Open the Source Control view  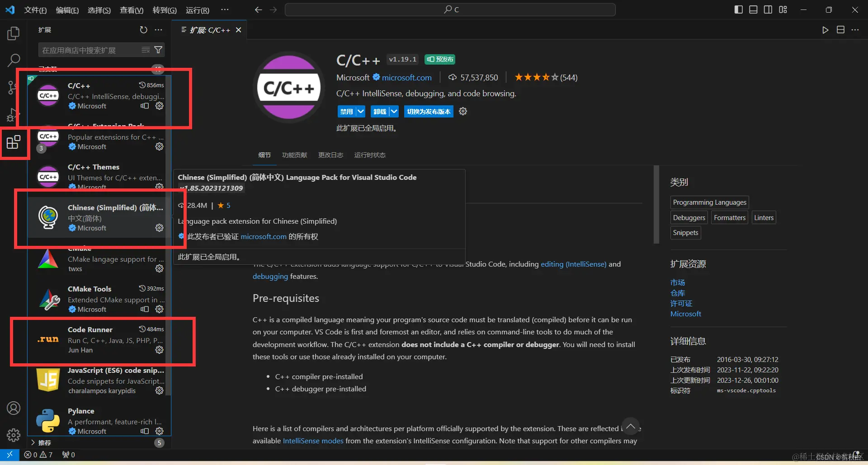pos(13,87)
